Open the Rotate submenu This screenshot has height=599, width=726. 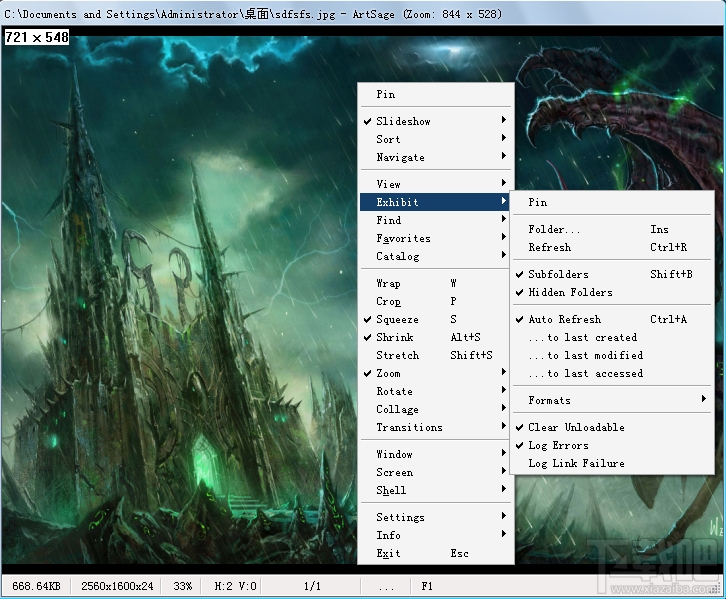pyautogui.click(x=436, y=391)
